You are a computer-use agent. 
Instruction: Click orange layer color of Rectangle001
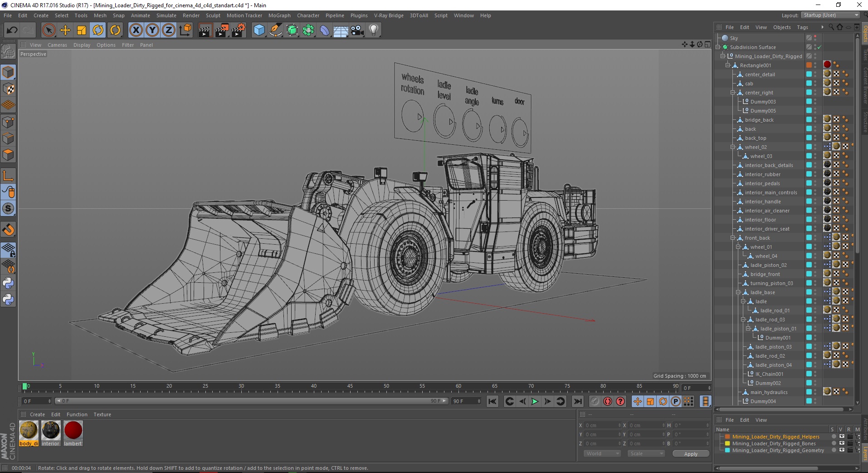click(x=809, y=65)
